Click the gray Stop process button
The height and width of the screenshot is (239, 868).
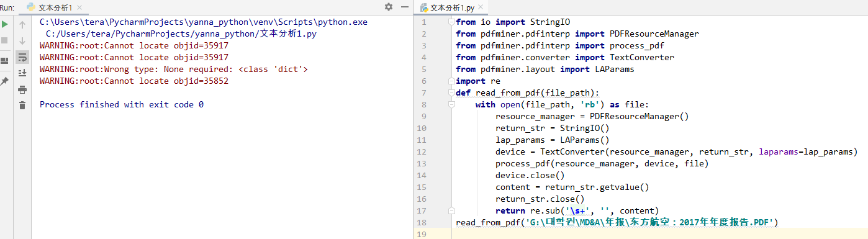[5, 40]
